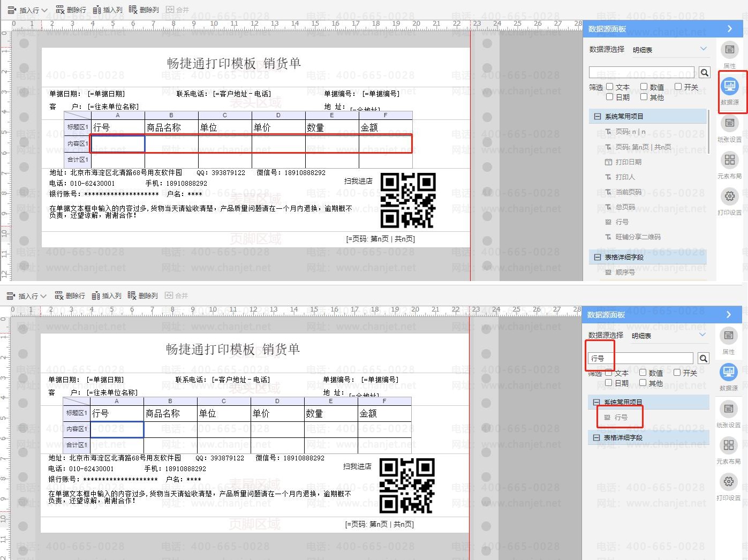Click the 合计区1 row header in the bottom view

[77, 445]
